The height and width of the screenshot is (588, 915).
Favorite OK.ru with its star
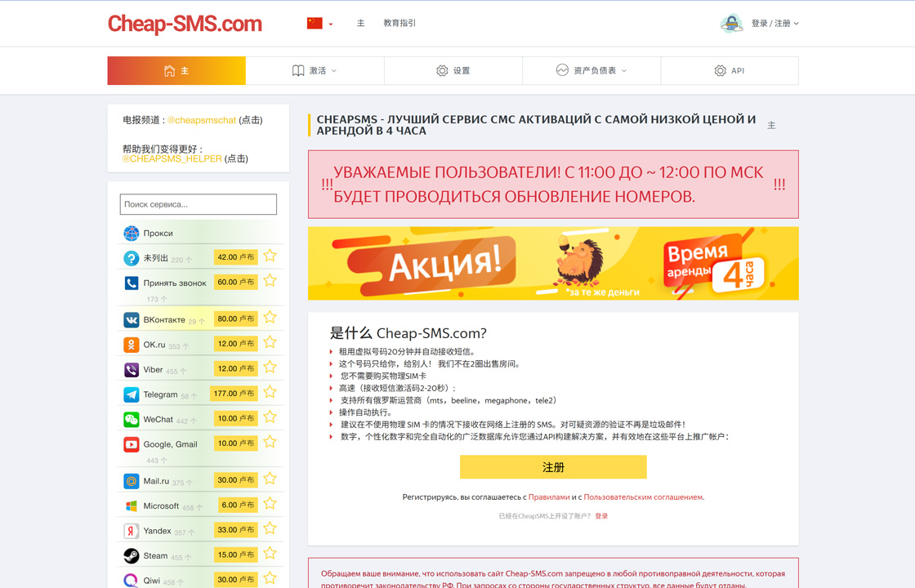[270, 342]
